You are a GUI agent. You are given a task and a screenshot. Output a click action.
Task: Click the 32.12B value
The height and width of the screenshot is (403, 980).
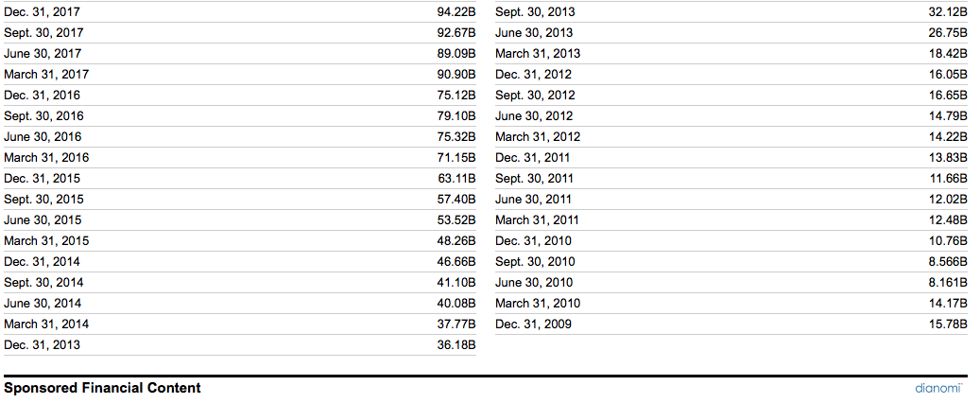pyautogui.click(x=948, y=12)
